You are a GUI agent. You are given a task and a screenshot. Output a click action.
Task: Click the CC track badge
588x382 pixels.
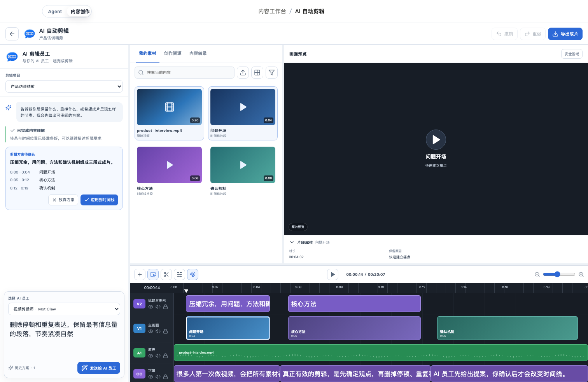pos(139,374)
